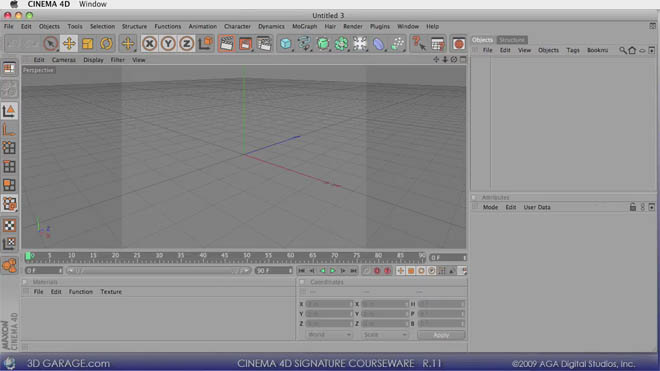660x371 pixels.
Task: Open the World coordinate system dropdown
Action: click(329, 335)
